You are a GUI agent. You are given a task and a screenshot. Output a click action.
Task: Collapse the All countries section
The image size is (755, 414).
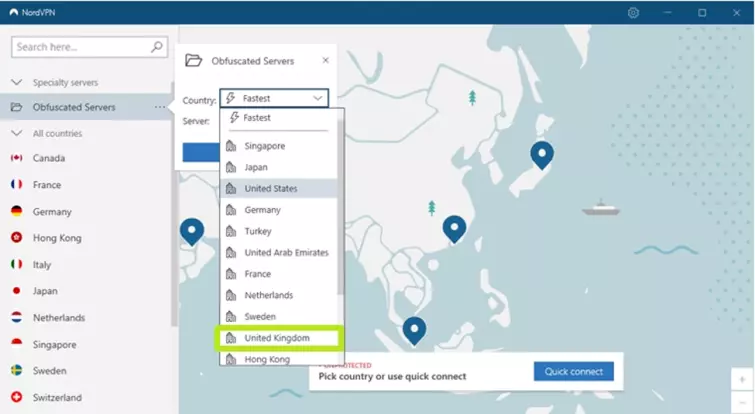click(16, 133)
